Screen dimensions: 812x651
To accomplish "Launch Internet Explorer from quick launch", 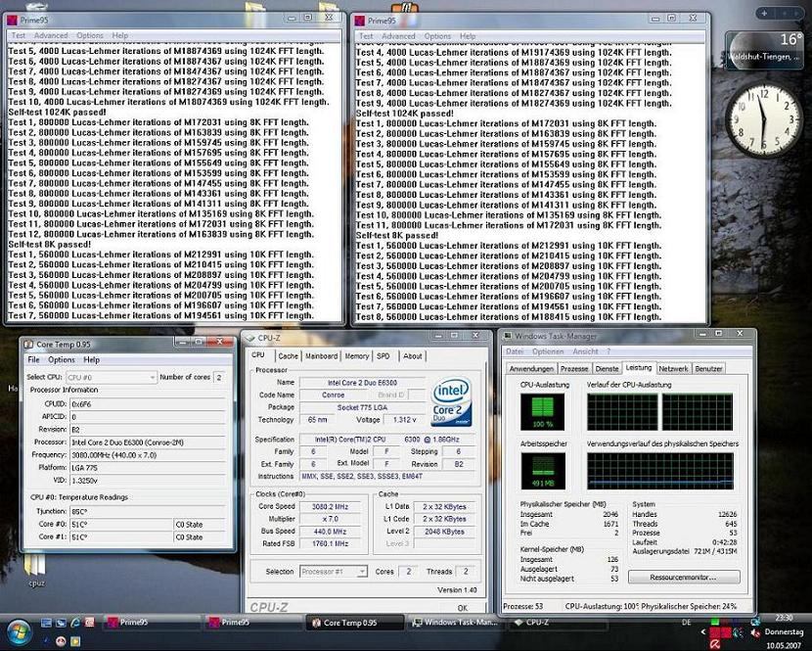I will click(75, 623).
